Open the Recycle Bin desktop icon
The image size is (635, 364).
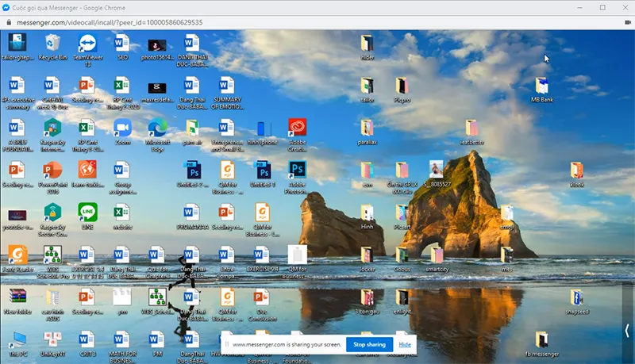click(x=52, y=44)
